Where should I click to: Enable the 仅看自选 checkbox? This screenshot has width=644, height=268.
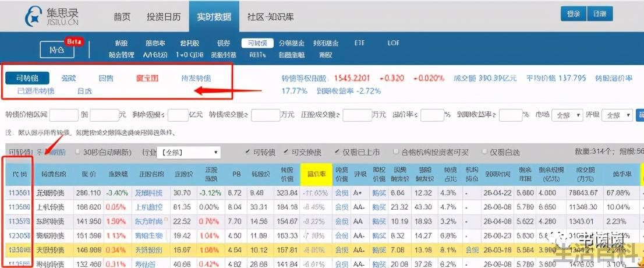[484, 152]
